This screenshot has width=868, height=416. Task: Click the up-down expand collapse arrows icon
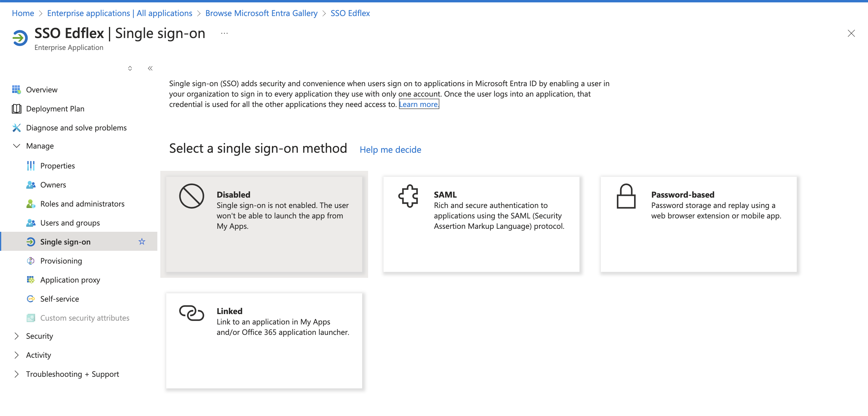click(130, 68)
